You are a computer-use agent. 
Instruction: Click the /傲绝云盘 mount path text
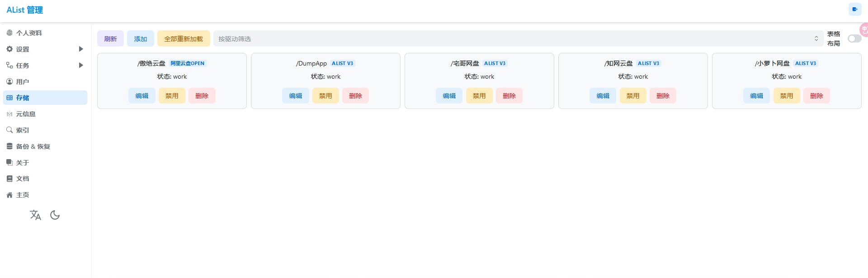[151, 63]
